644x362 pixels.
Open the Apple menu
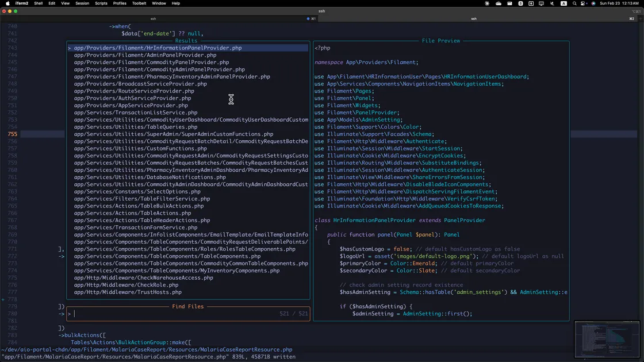coord(7,3)
